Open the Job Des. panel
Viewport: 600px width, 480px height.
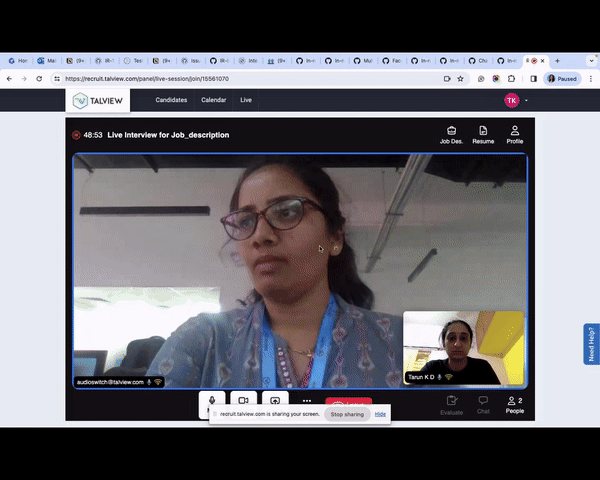pyautogui.click(x=451, y=135)
